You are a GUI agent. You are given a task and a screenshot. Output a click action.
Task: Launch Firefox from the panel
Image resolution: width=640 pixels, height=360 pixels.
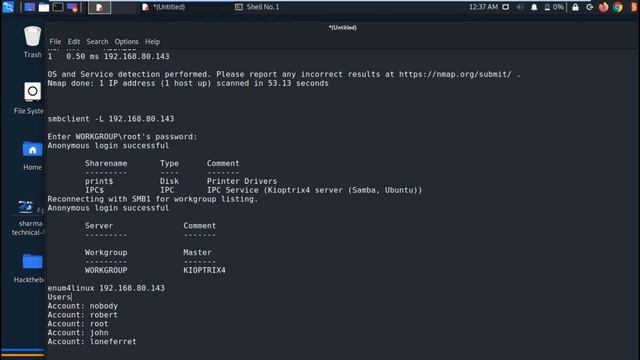[x=603, y=7]
